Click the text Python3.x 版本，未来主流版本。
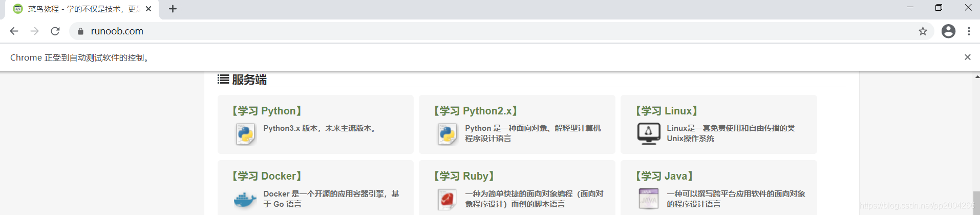 click(x=321, y=128)
